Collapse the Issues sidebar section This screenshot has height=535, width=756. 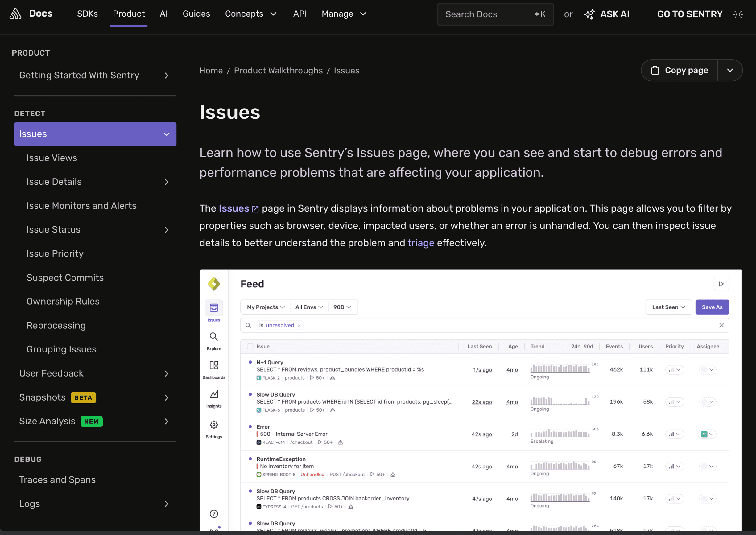coord(167,134)
